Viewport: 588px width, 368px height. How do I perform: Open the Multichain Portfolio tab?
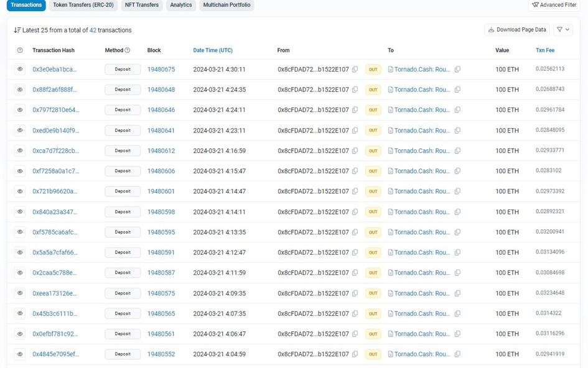(x=227, y=5)
